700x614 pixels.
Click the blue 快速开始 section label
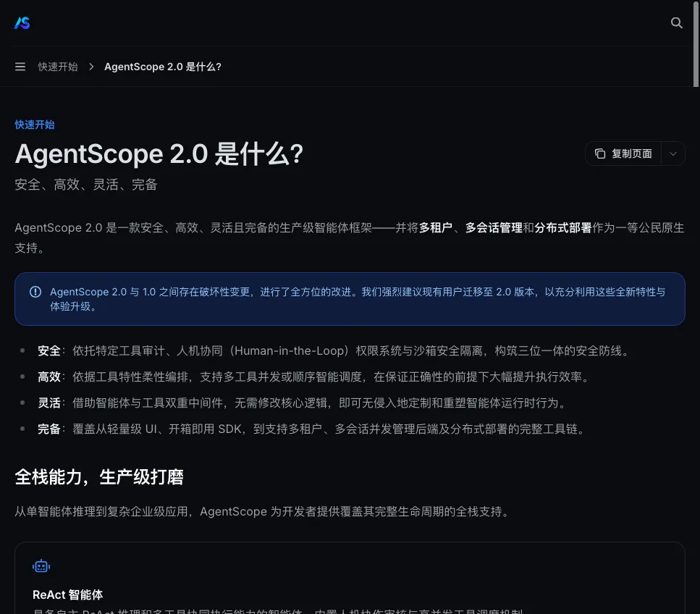[34, 125]
